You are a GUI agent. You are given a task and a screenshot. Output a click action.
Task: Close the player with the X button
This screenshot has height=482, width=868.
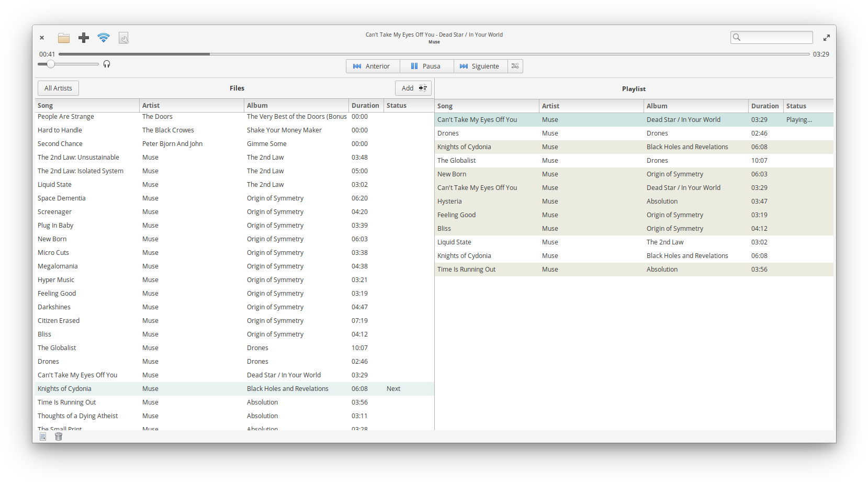coord(42,38)
